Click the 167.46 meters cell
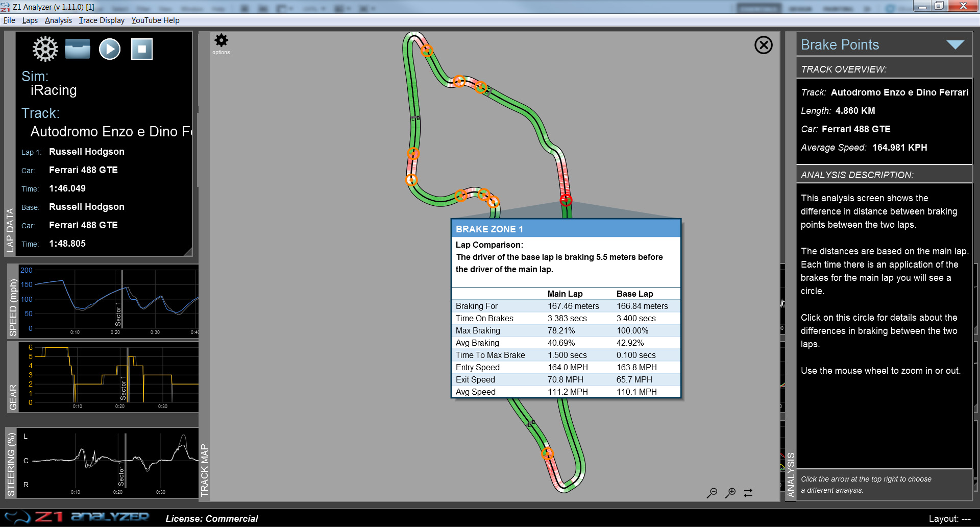Viewport: 980px width, 527px height. tap(573, 306)
